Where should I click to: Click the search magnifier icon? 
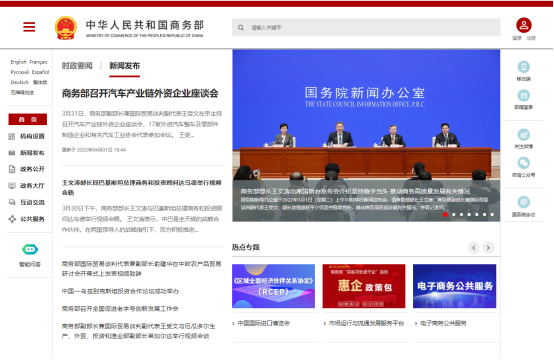241,27
